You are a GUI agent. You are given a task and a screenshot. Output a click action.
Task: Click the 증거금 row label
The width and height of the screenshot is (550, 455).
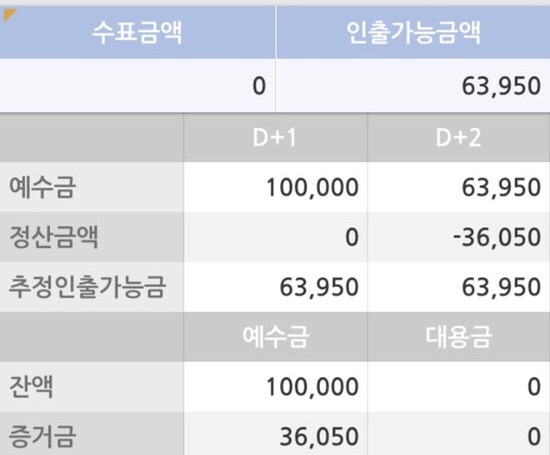[x=42, y=436]
